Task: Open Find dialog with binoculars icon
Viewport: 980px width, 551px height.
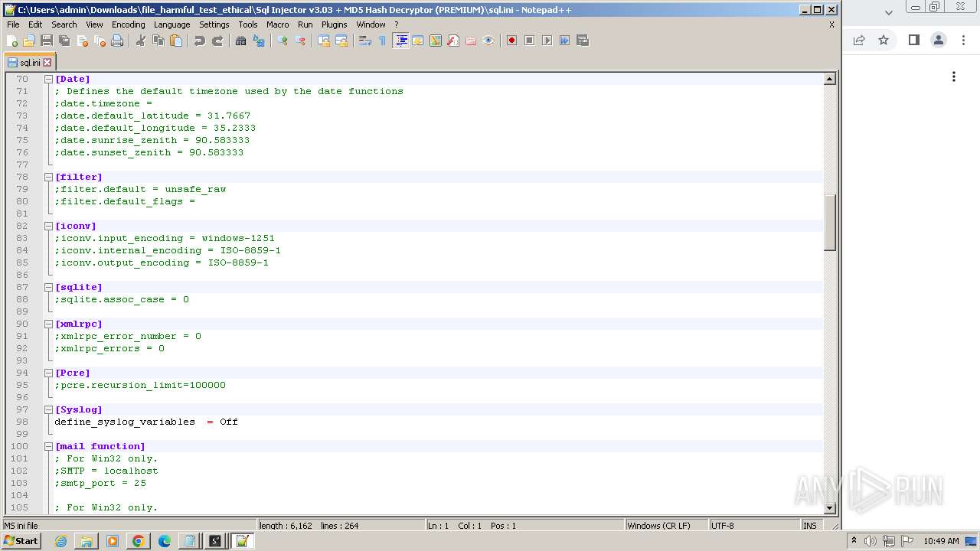Action: [241, 41]
